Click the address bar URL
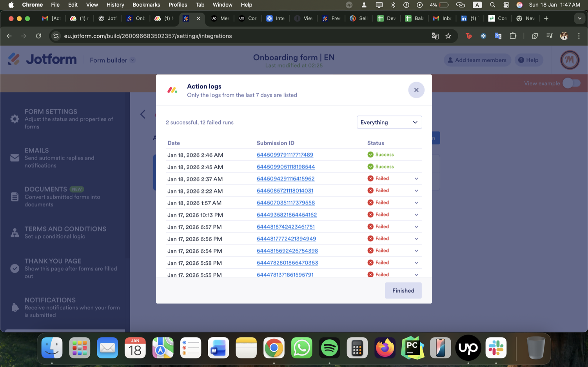 [148, 36]
